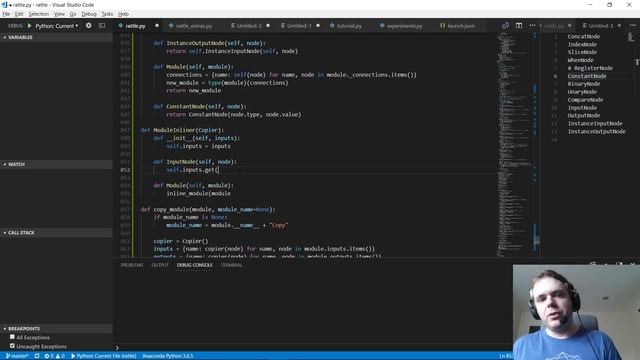
Task: Click line number 852 in gutter
Action: coord(125,170)
